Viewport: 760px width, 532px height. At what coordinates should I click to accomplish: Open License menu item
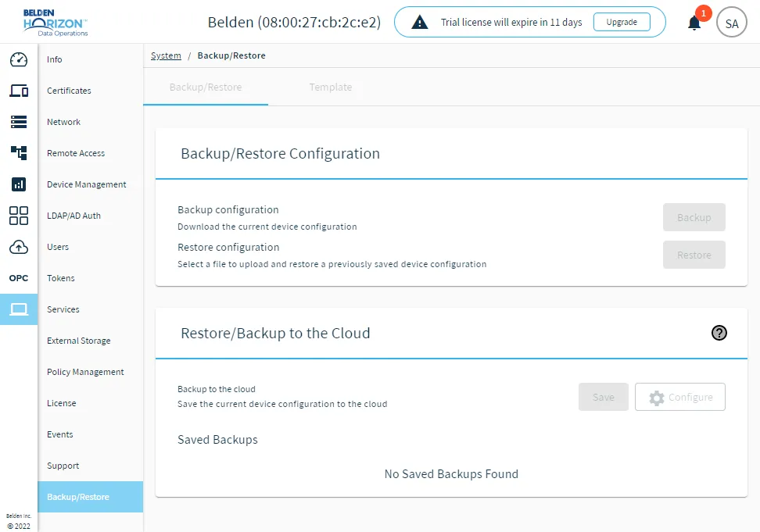click(90, 403)
